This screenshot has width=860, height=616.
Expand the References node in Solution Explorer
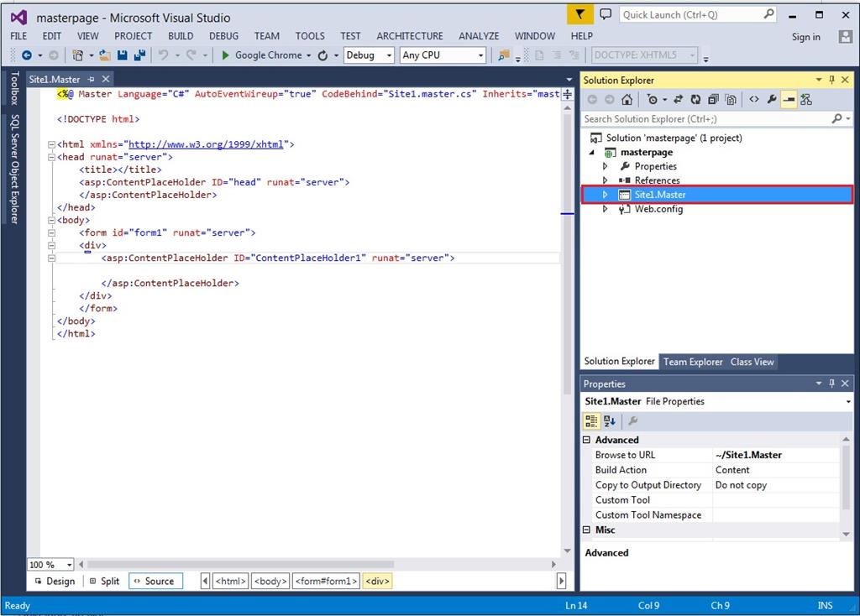coord(605,180)
